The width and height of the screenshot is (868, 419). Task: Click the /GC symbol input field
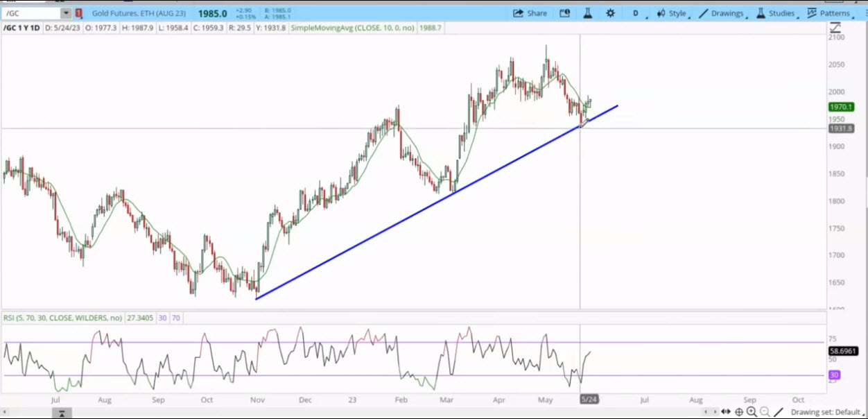coord(32,13)
